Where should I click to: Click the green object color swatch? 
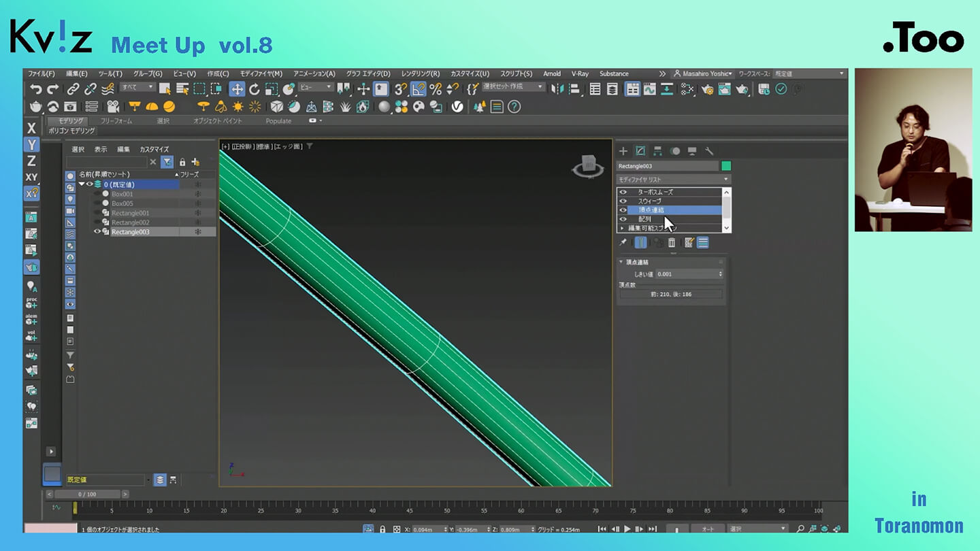click(x=726, y=166)
